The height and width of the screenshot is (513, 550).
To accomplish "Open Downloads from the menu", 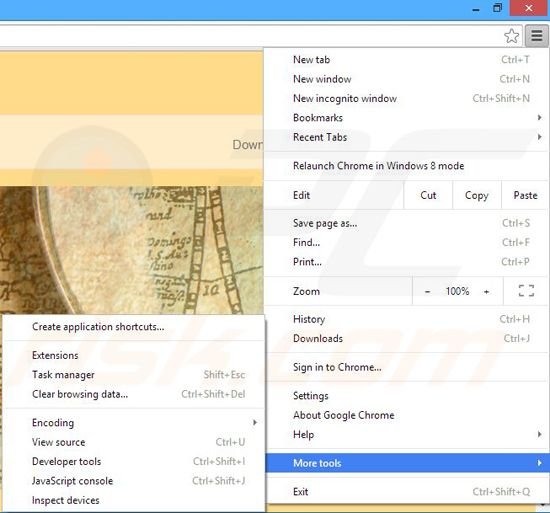I will point(406,338).
